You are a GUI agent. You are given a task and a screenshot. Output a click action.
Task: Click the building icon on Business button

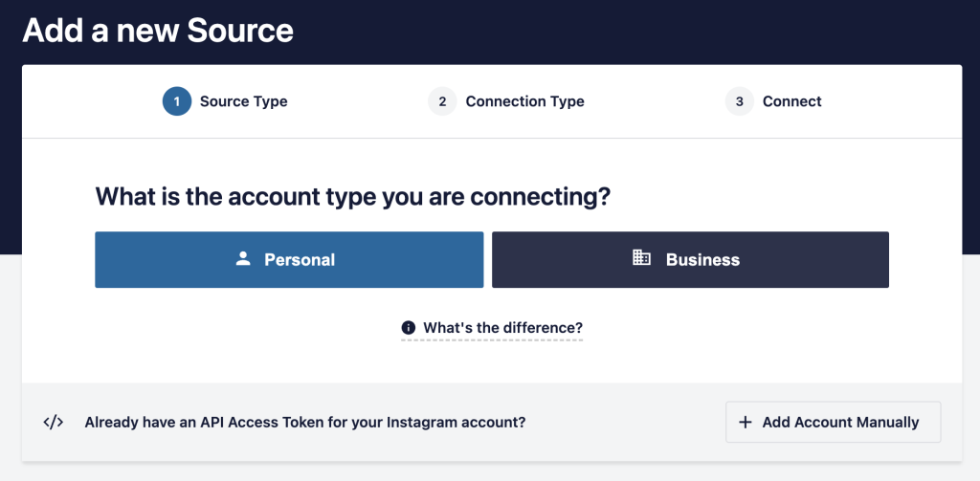641,258
